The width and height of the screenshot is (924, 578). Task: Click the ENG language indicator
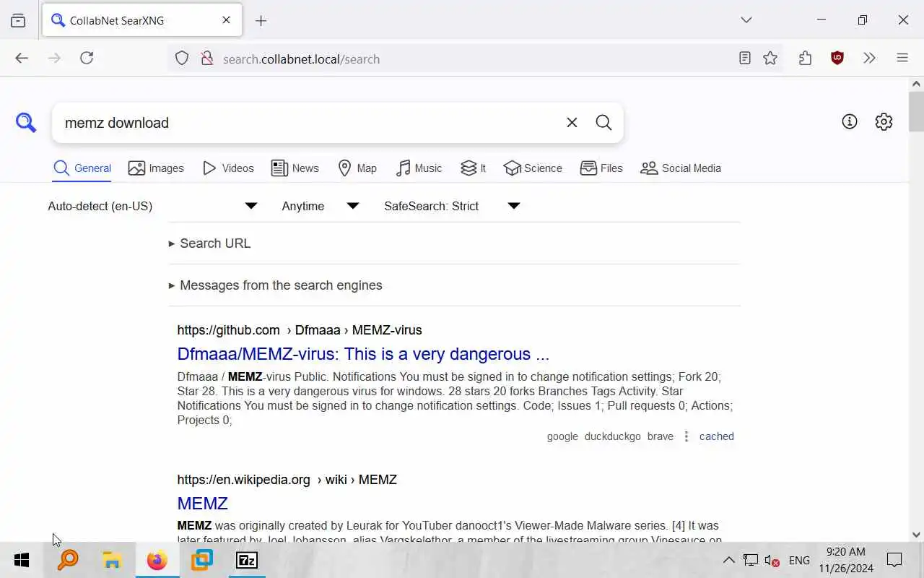[x=799, y=560]
